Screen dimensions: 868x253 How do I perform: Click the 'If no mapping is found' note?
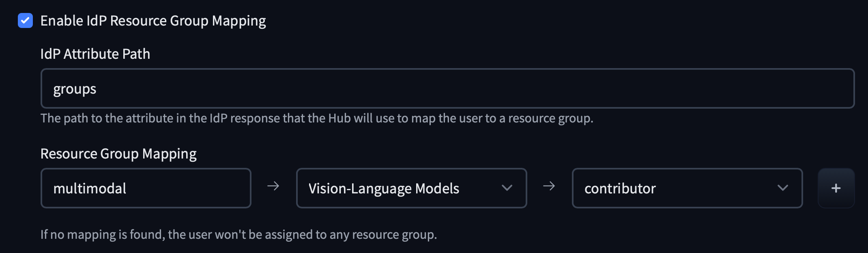(238, 234)
